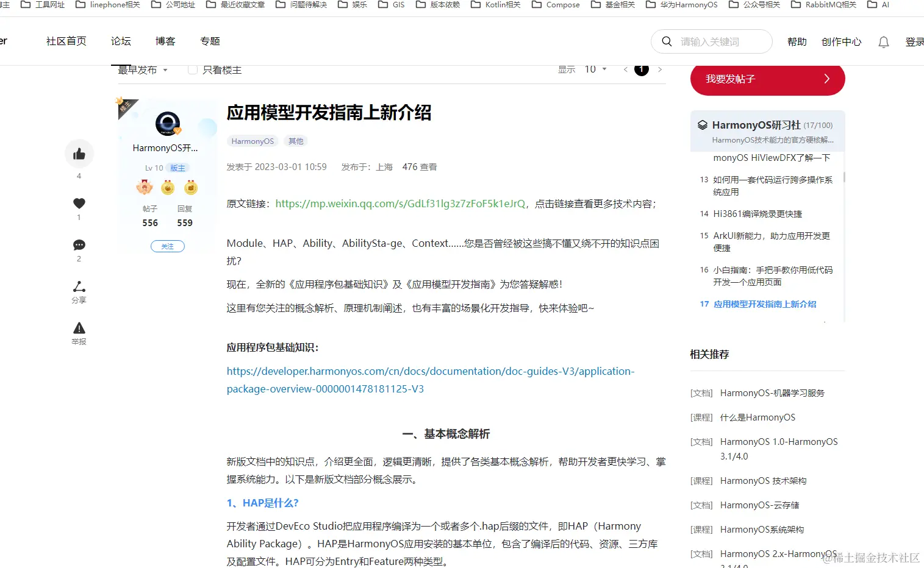Open the RabbitMQ相关 bookmark folder

[823, 4]
